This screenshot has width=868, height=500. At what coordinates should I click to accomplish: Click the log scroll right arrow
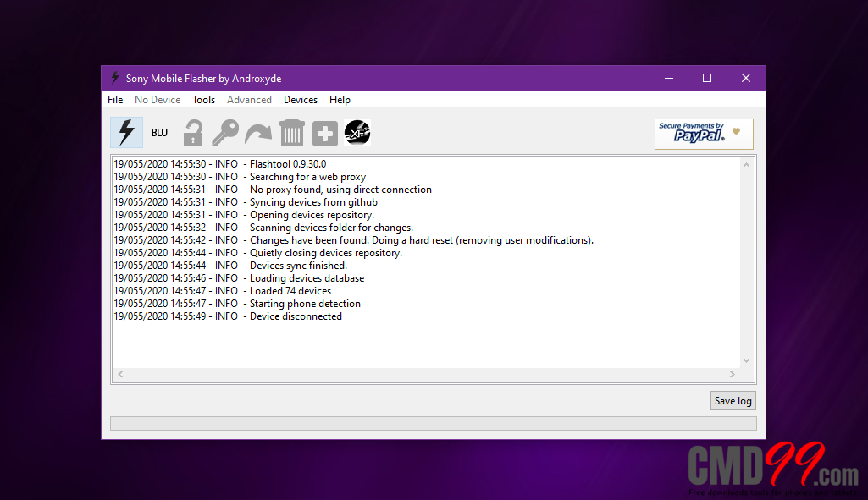pyautogui.click(x=733, y=375)
